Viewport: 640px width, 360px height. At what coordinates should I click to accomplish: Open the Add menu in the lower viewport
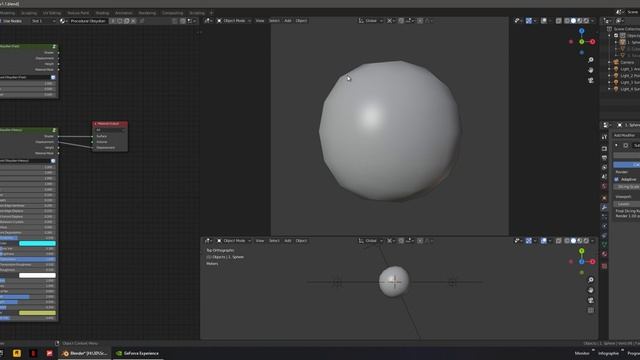[x=288, y=241]
